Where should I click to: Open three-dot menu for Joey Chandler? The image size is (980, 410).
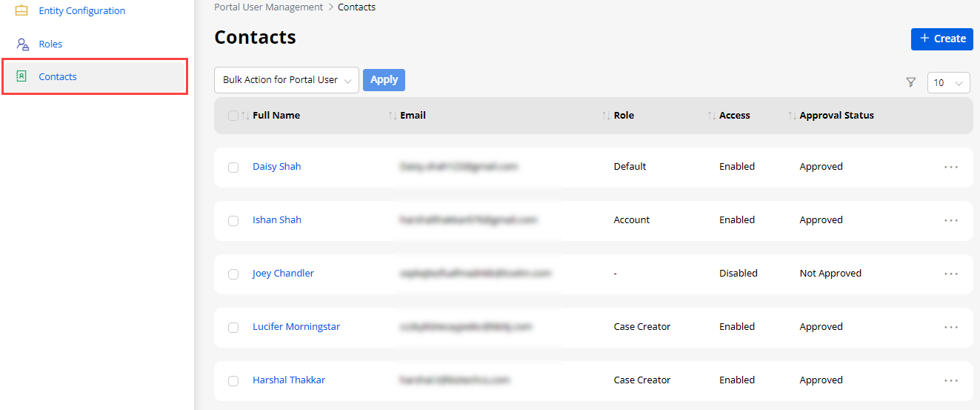coord(951,274)
